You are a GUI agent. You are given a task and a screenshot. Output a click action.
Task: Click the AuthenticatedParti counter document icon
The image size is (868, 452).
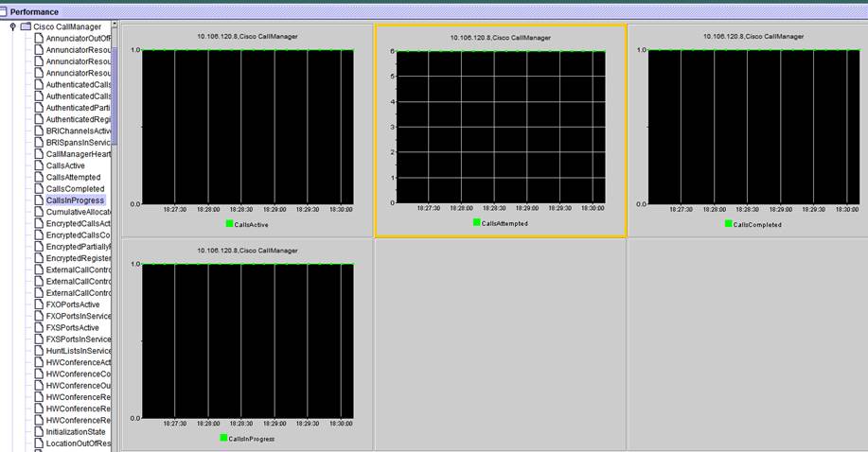tap(39, 108)
